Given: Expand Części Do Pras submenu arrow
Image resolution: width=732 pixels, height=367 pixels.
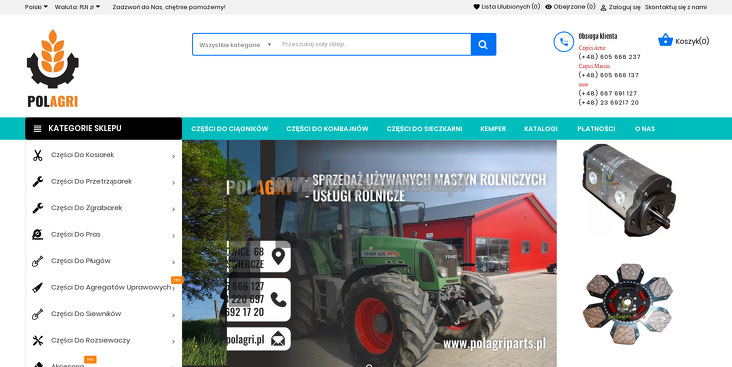Looking at the screenshot, I should [x=173, y=236].
